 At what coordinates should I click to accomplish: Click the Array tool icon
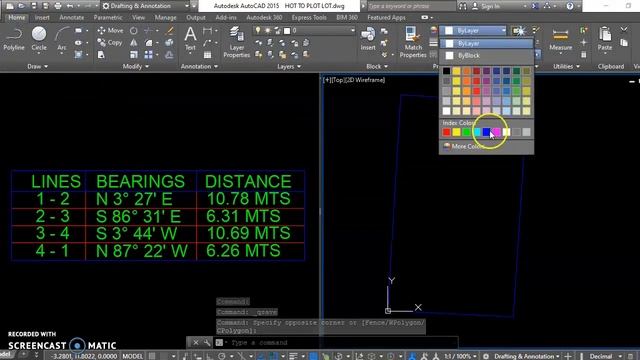click(x=149, y=55)
